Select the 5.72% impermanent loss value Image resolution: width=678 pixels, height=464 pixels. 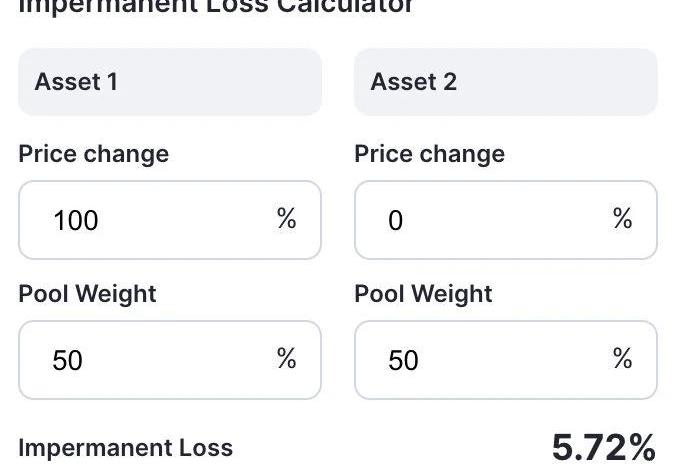click(604, 448)
